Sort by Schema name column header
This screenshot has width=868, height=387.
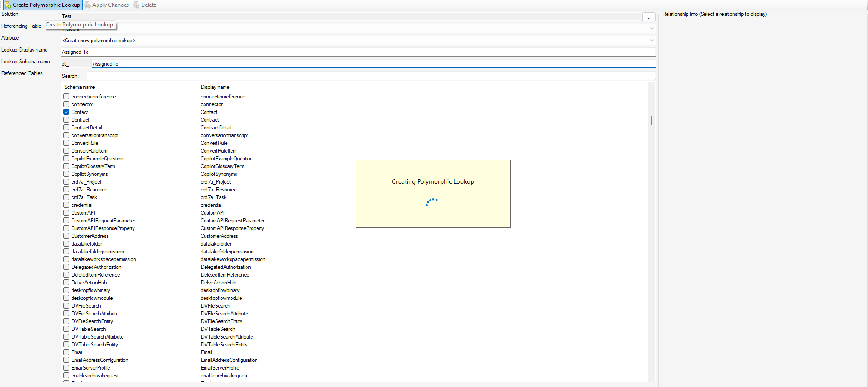(129, 87)
